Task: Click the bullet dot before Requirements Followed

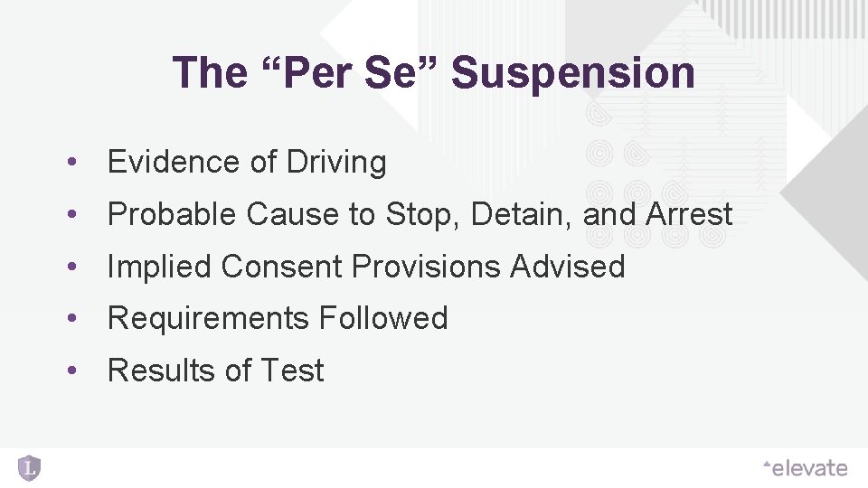Action: (x=70, y=320)
